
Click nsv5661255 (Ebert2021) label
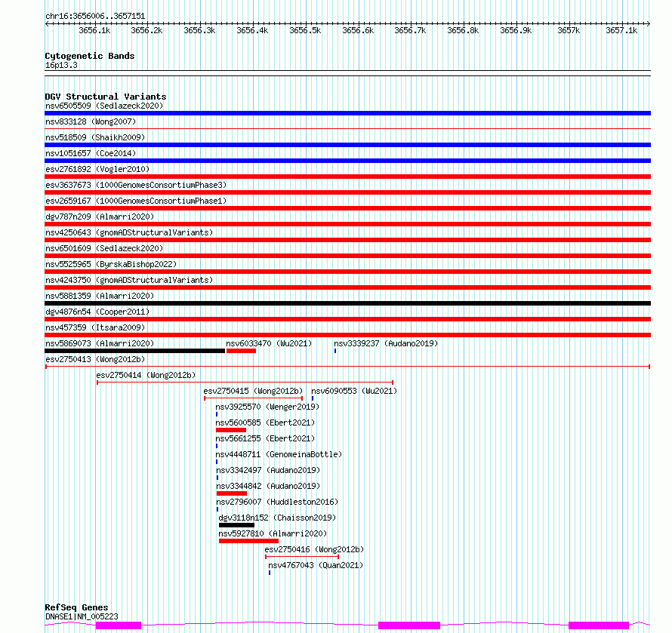coord(265,438)
